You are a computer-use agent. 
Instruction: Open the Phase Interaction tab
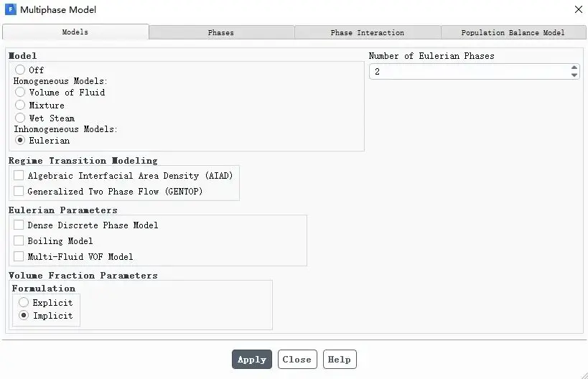(368, 32)
